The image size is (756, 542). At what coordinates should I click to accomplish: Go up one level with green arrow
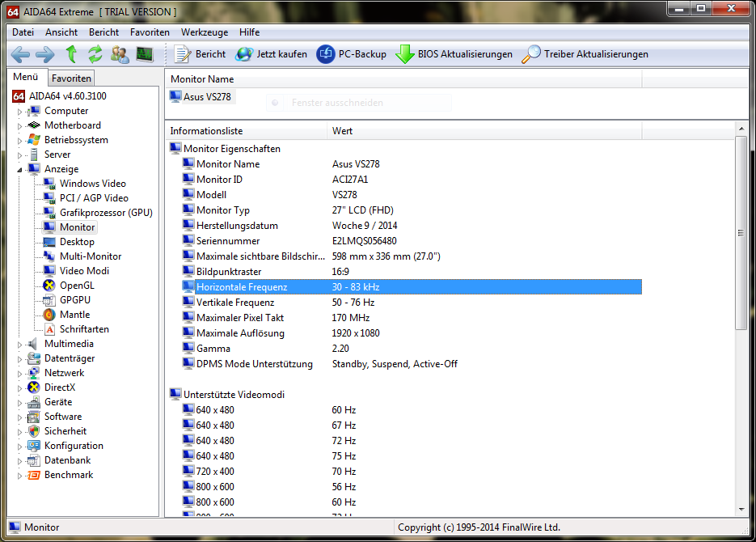[71, 54]
